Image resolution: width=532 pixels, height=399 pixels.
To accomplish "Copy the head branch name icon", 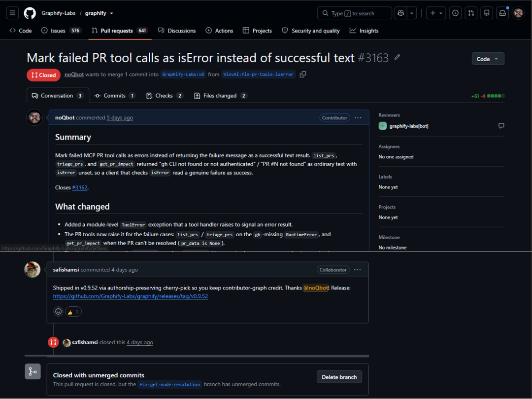I will click(303, 74).
